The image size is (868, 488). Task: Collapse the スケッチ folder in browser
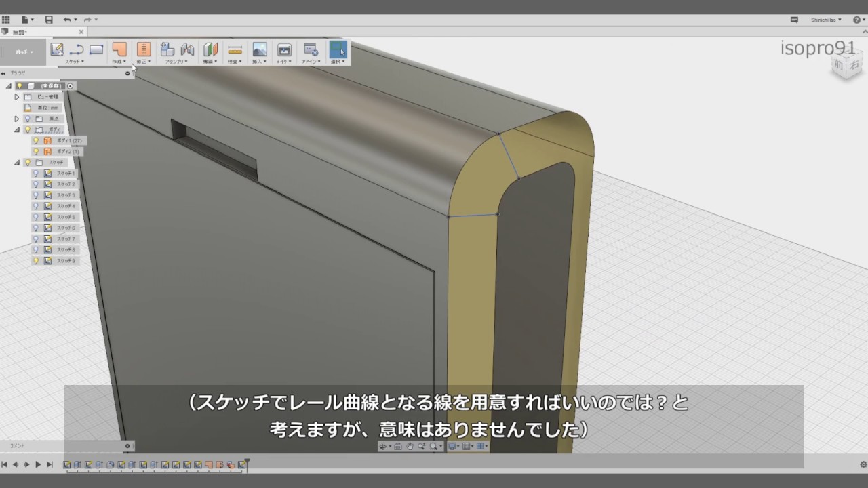17,163
